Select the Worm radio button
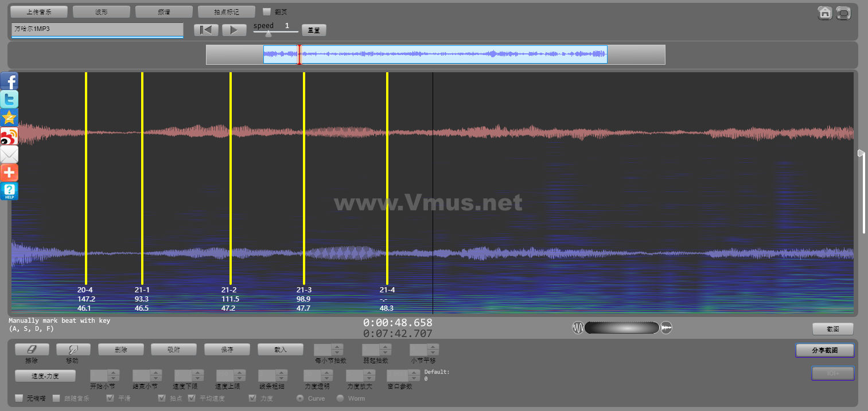This screenshot has height=411, width=868. [x=340, y=398]
